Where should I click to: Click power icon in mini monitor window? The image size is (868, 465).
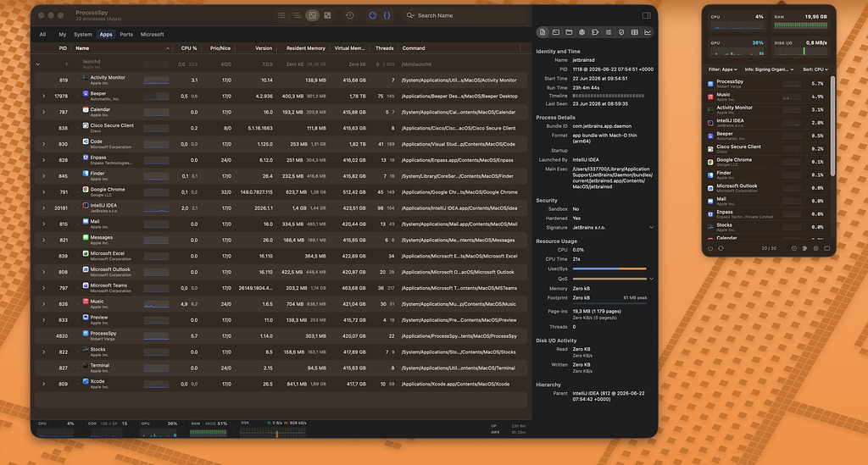point(710,248)
